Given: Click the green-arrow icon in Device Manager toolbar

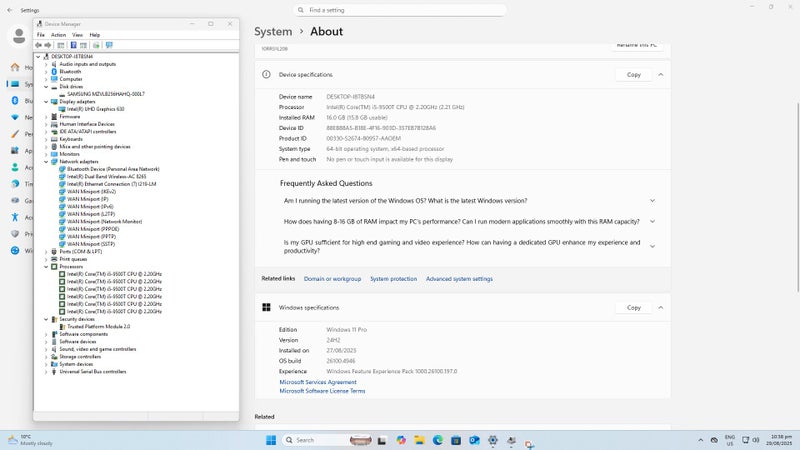Looking at the screenshot, I should 96,45.
